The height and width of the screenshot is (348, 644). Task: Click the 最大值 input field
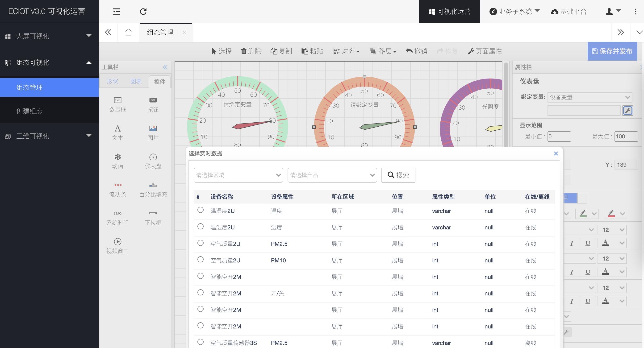tap(626, 137)
